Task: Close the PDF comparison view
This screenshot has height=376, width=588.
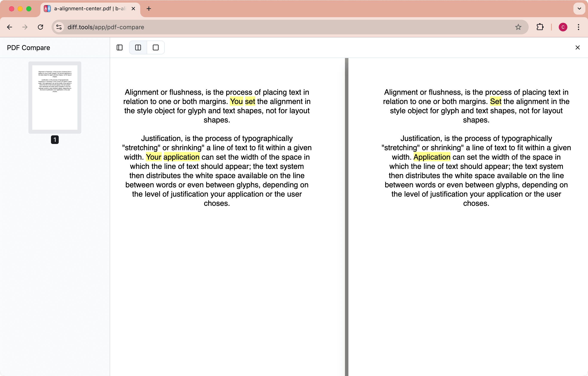Action: pyautogui.click(x=578, y=47)
